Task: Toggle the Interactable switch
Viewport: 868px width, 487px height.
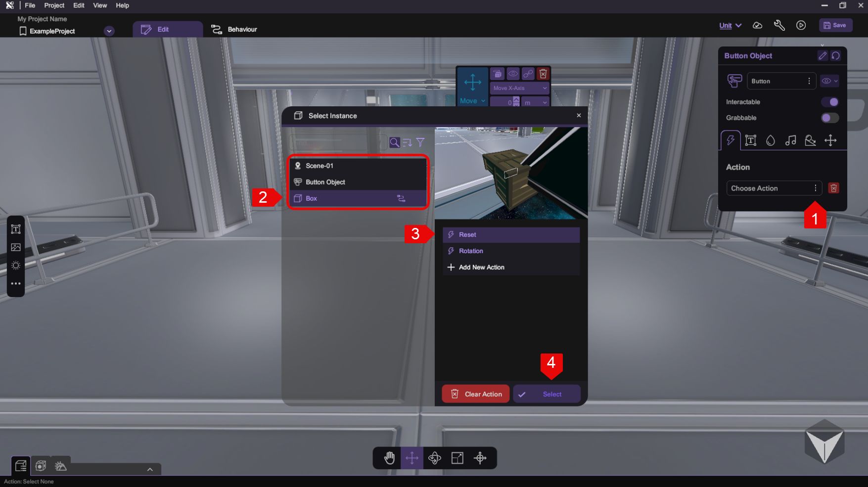Action: pyautogui.click(x=829, y=102)
